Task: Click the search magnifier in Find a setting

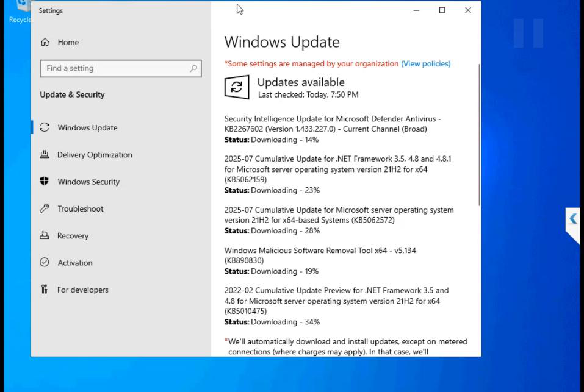Action: click(x=193, y=68)
